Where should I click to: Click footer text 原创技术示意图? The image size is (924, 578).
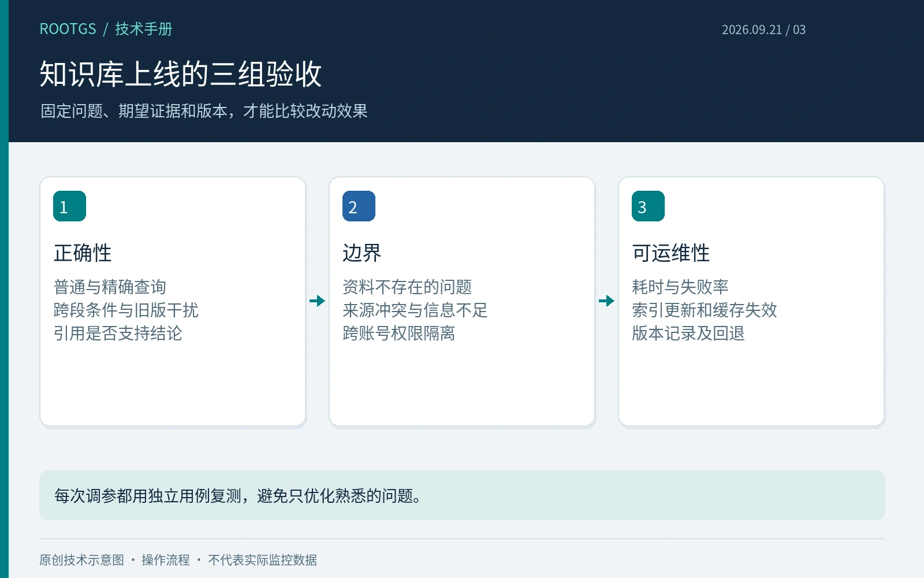(x=81, y=560)
